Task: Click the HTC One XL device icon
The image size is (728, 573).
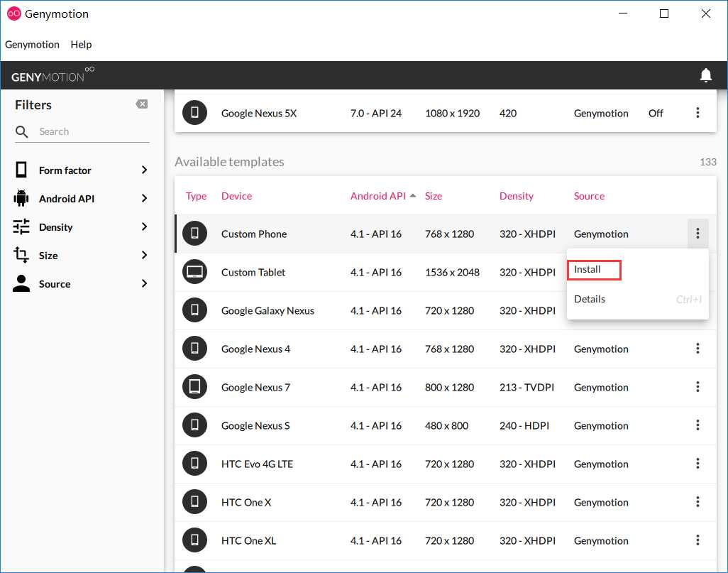Action: pos(194,540)
